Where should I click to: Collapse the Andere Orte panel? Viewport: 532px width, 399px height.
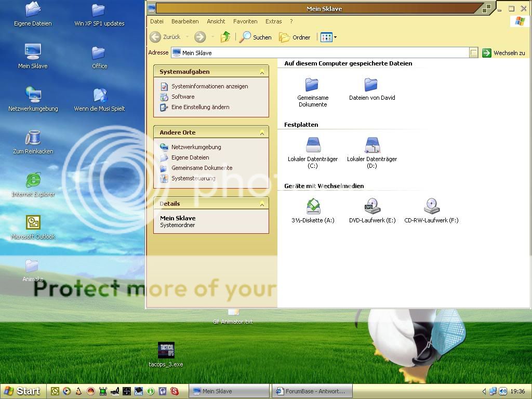coord(262,133)
